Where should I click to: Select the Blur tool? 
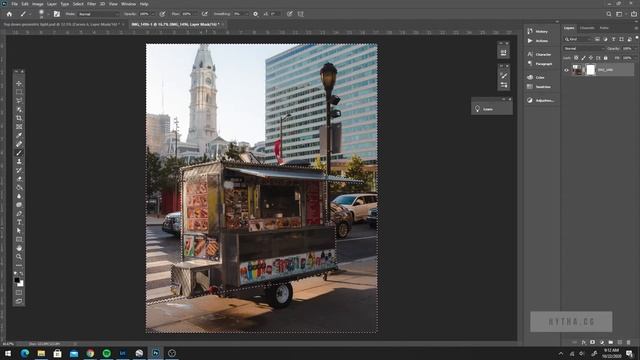tap(19, 196)
